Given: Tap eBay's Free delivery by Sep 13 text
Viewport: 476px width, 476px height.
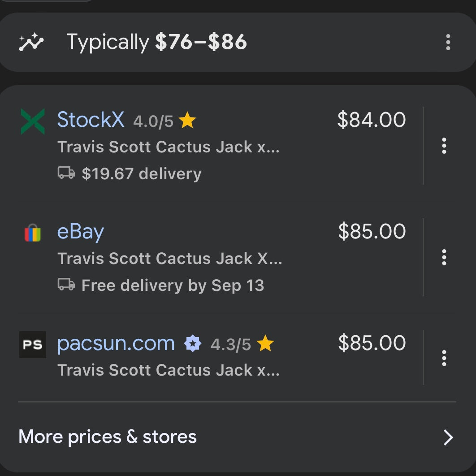Looking at the screenshot, I should [173, 286].
